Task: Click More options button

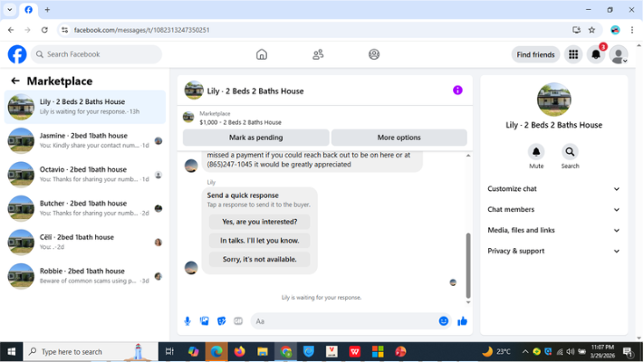Action: point(399,138)
